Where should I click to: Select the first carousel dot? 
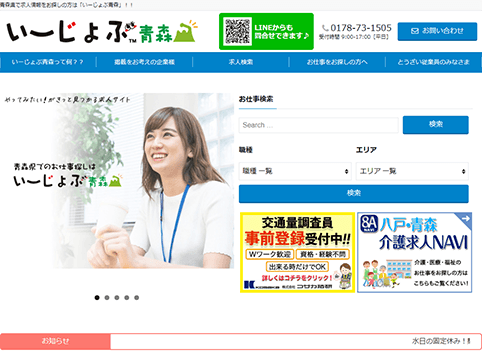[x=97, y=297]
